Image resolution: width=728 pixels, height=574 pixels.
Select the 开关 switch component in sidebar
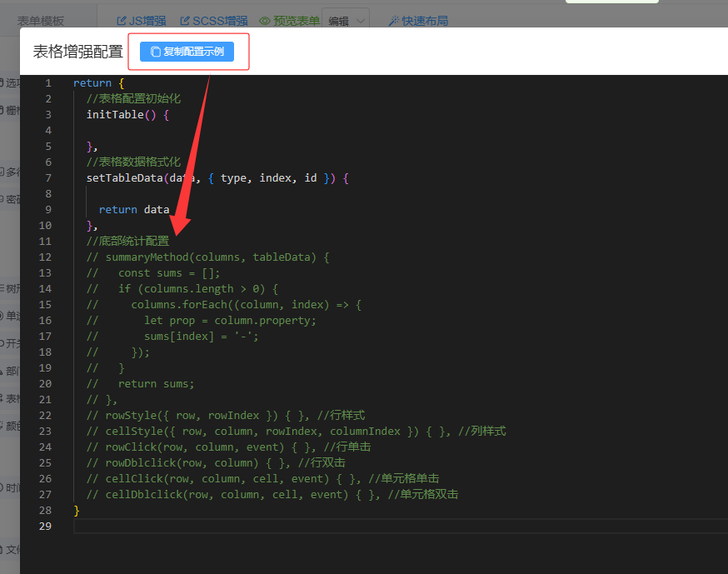click(12, 342)
